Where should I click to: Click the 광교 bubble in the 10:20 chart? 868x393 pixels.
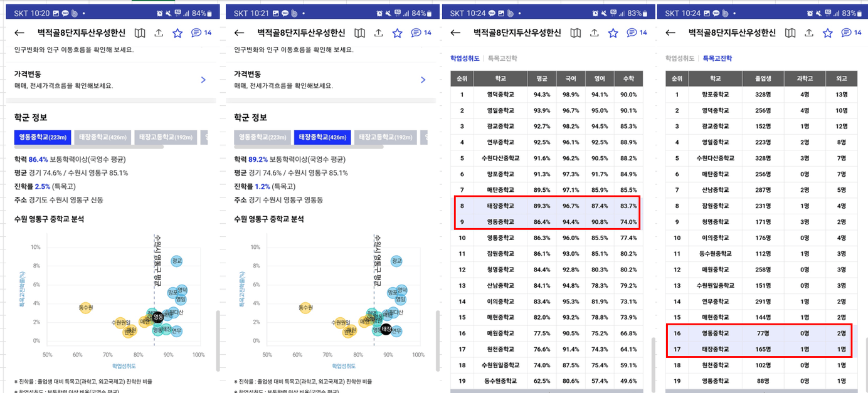(176, 261)
